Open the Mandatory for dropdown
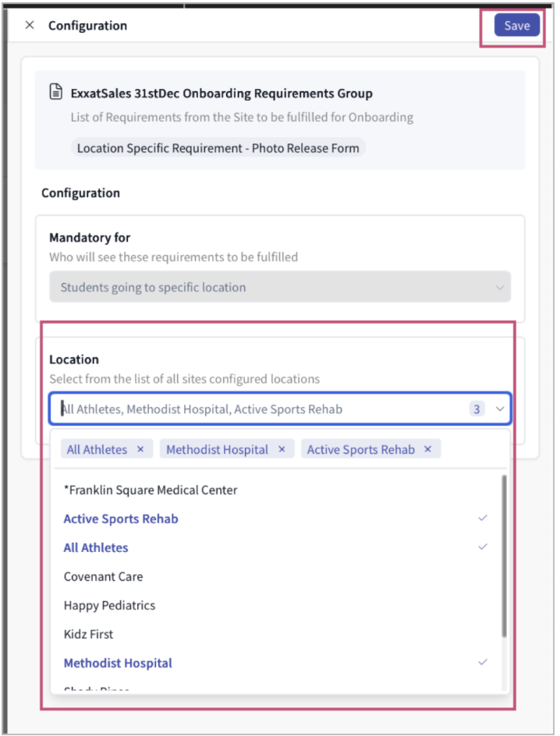 280,287
